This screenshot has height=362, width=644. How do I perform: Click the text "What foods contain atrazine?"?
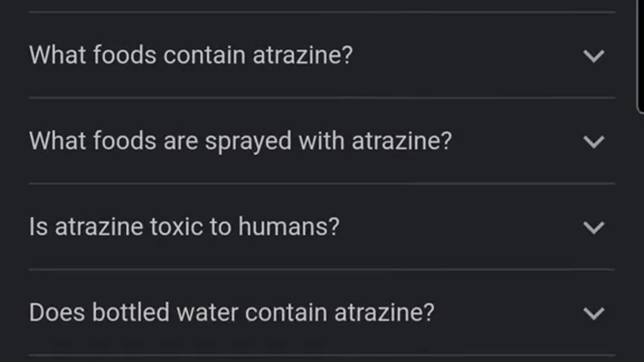click(x=191, y=55)
